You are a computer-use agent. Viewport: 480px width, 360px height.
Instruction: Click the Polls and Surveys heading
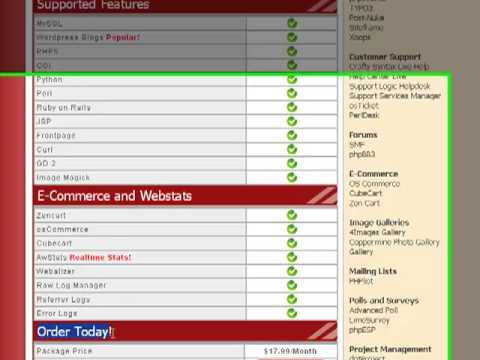pyautogui.click(x=384, y=301)
